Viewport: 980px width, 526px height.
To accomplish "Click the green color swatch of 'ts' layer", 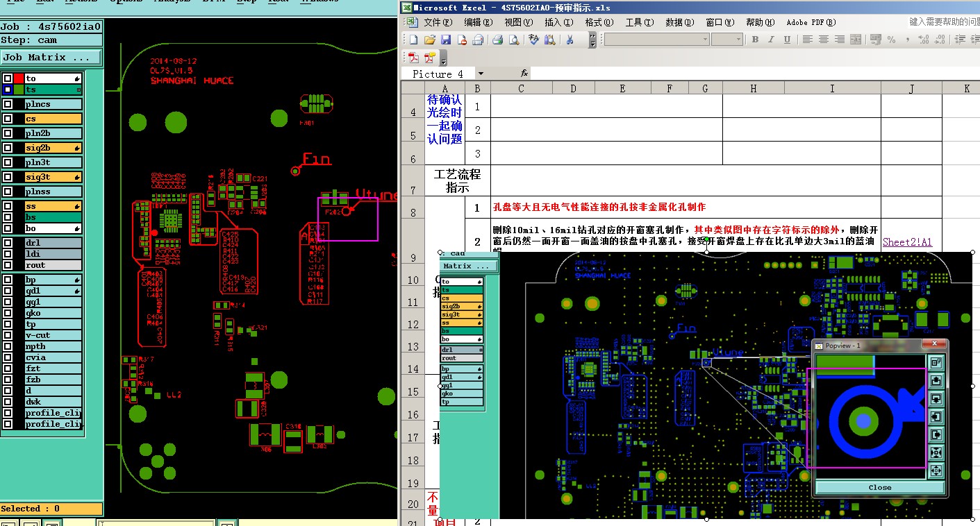I will [19, 90].
